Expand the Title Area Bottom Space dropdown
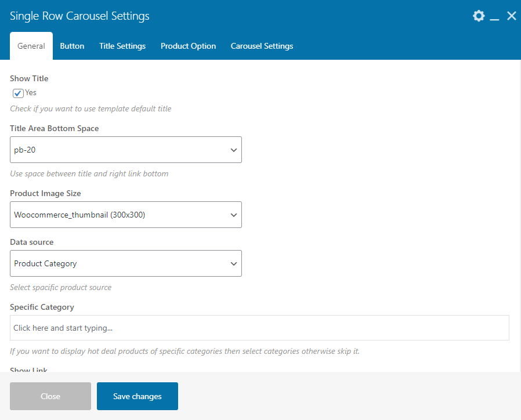Viewport: 521px width, 420px height. (x=126, y=150)
